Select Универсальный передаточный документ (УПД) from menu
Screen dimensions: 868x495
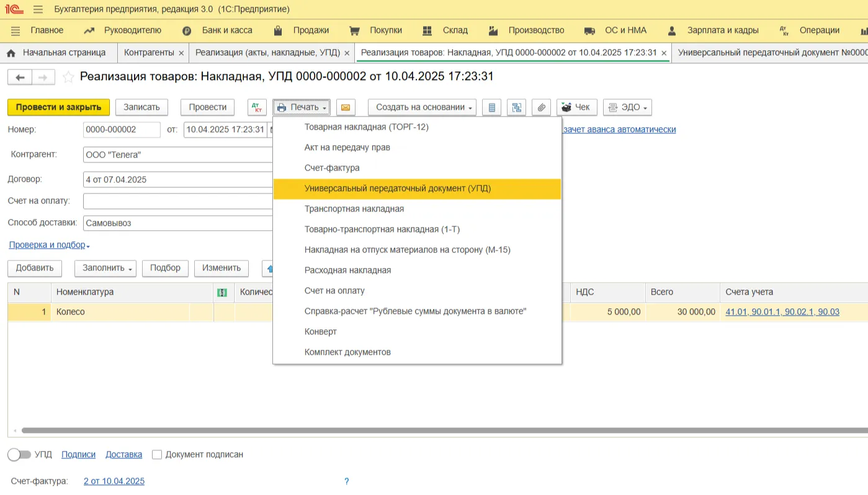398,189
